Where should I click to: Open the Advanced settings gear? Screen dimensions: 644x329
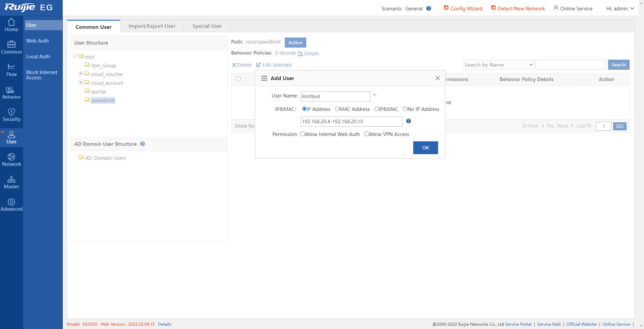[x=11, y=205]
